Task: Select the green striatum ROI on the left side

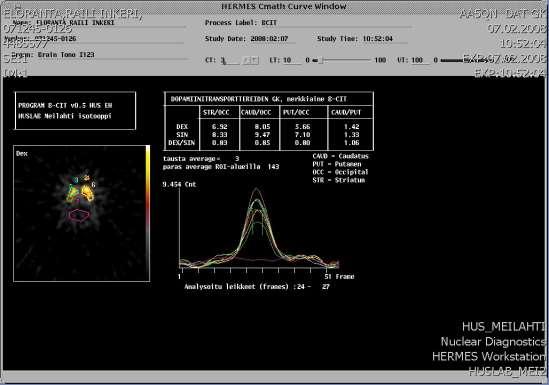Action: pyautogui.click(x=72, y=193)
